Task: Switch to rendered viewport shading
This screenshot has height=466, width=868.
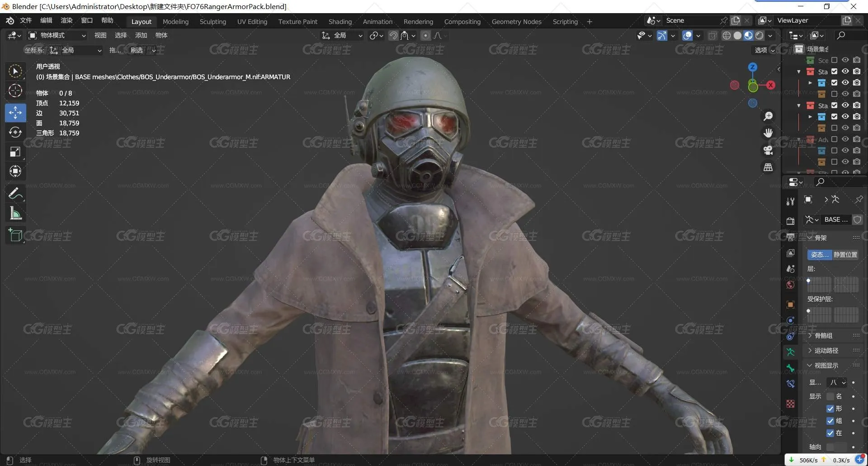Action: coord(759,35)
